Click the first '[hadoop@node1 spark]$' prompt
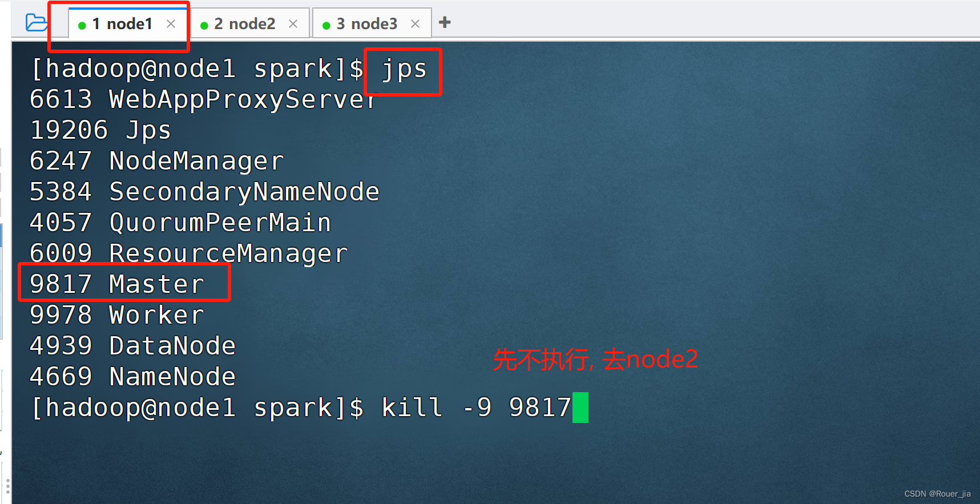Viewport: 980px width, 504px height. coord(197,70)
